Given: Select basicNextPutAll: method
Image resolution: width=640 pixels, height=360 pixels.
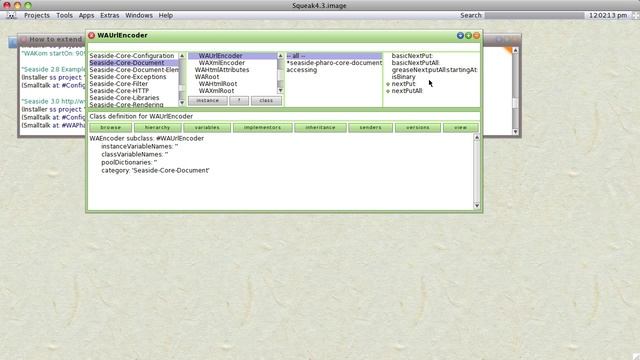Looking at the screenshot, I should [x=416, y=63].
